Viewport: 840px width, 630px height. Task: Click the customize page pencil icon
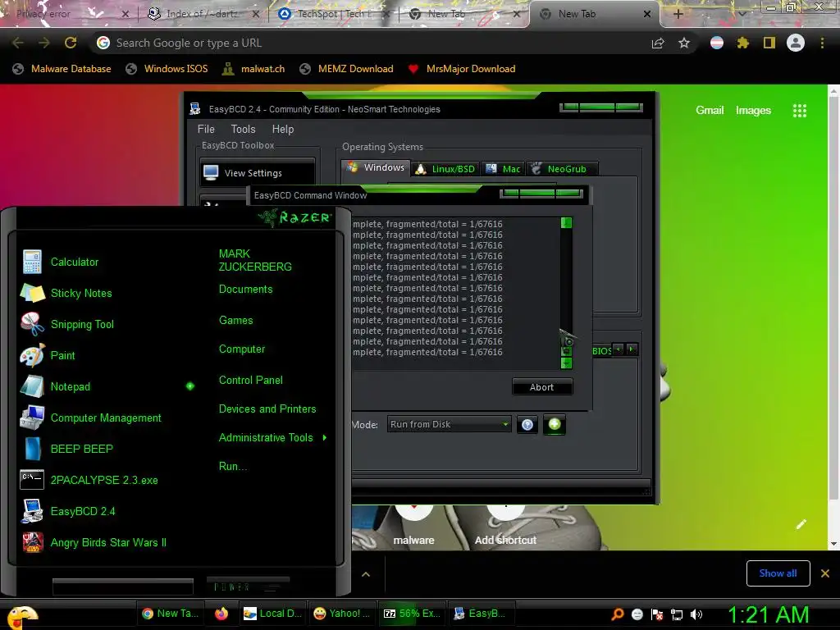tap(801, 524)
